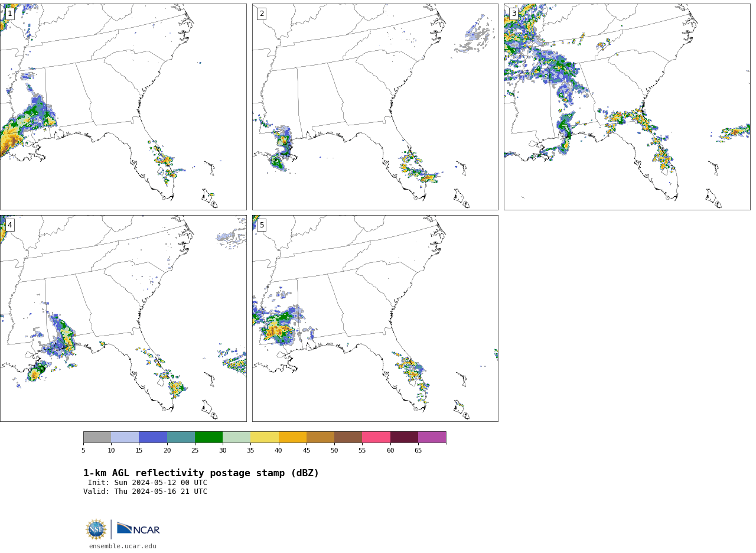Screen dimensions: 756x553
Task: Open ensemble member 5 reflectivity panel
Action: (x=375, y=318)
